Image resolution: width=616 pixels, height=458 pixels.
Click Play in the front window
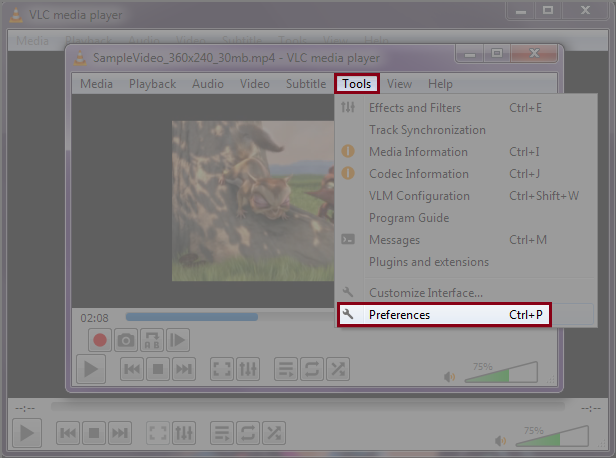[x=91, y=369]
